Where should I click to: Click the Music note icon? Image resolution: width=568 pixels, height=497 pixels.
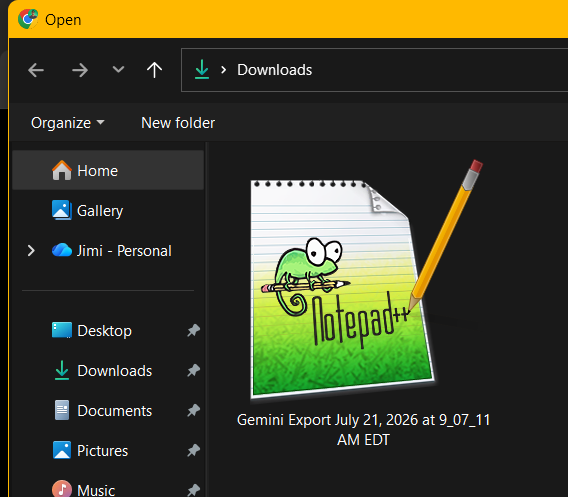click(x=62, y=489)
